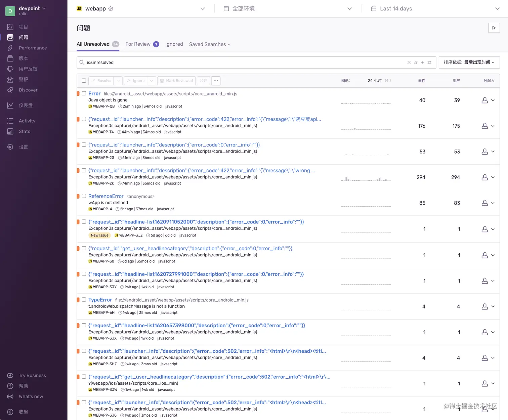Viewport: 508px width, 420px height.
Task: Select the ReferenceError issue checkbox
Action: coord(84,196)
